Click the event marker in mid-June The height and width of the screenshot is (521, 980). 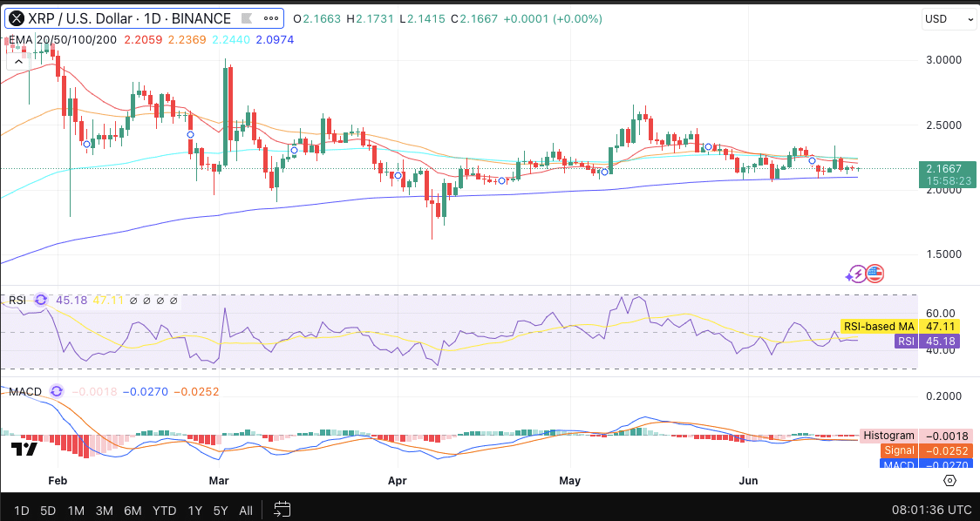(x=812, y=160)
